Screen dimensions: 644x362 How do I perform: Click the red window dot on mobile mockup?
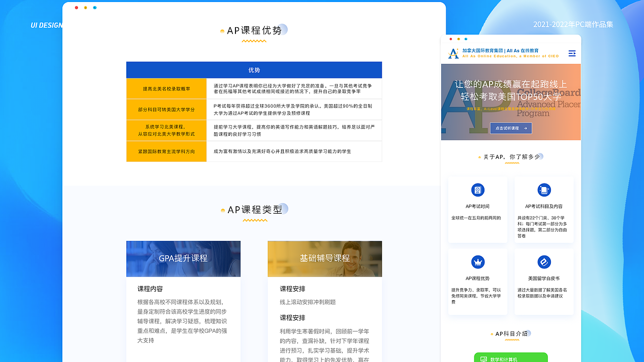[x=451, y=39]
